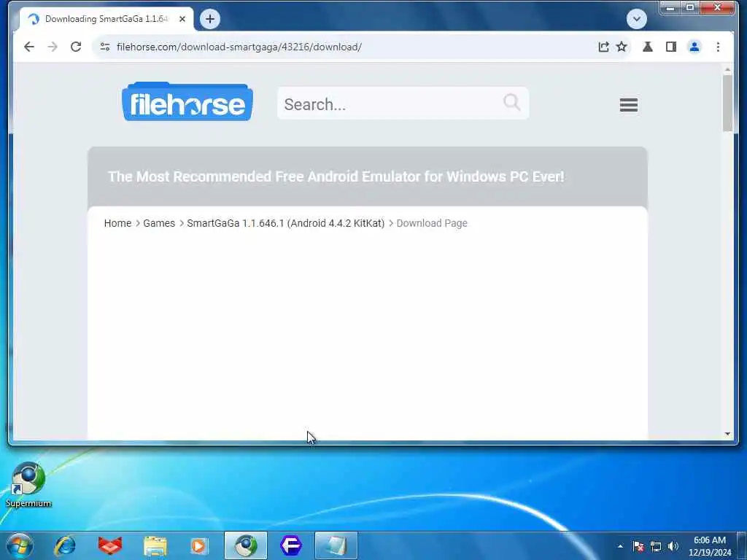This screenshot has height=560, width=747.
Task: Go to Home breadcrumb link
Action: [117, 223]
